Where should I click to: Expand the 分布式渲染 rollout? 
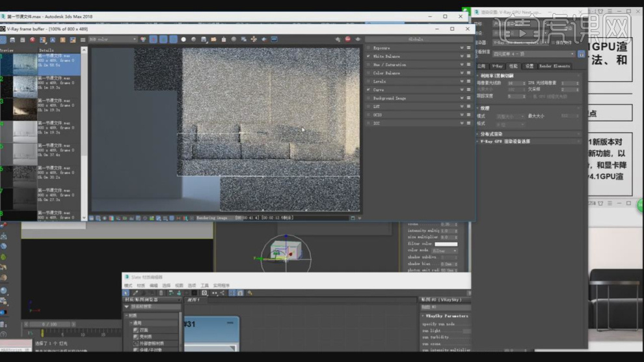(x=529, y=134)
